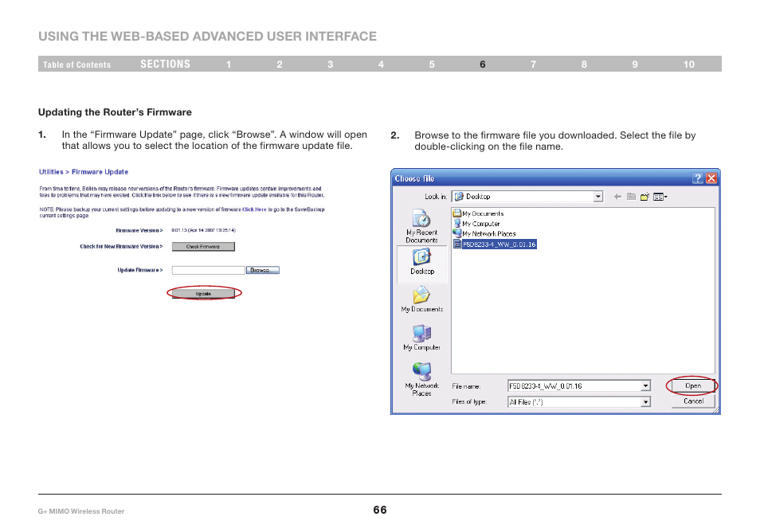
Task: Follow the Click Here link to Save/Backup page
Action: click(x=254, y=209)
